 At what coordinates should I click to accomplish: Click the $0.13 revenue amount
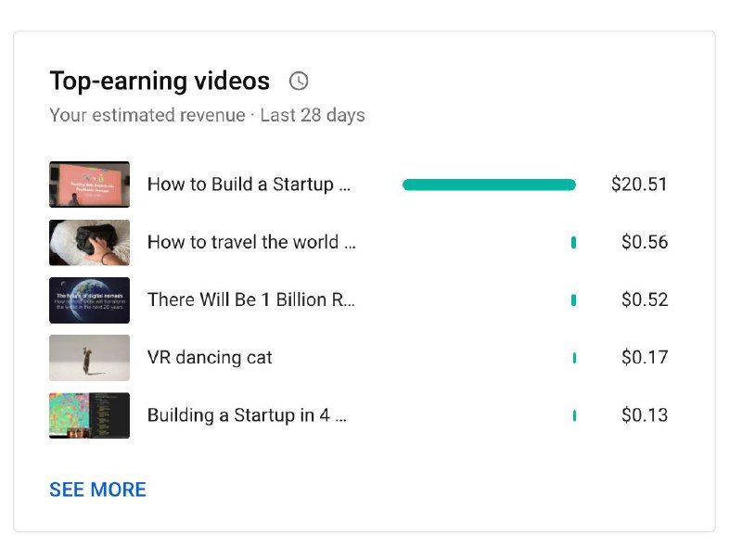(645, 415)
